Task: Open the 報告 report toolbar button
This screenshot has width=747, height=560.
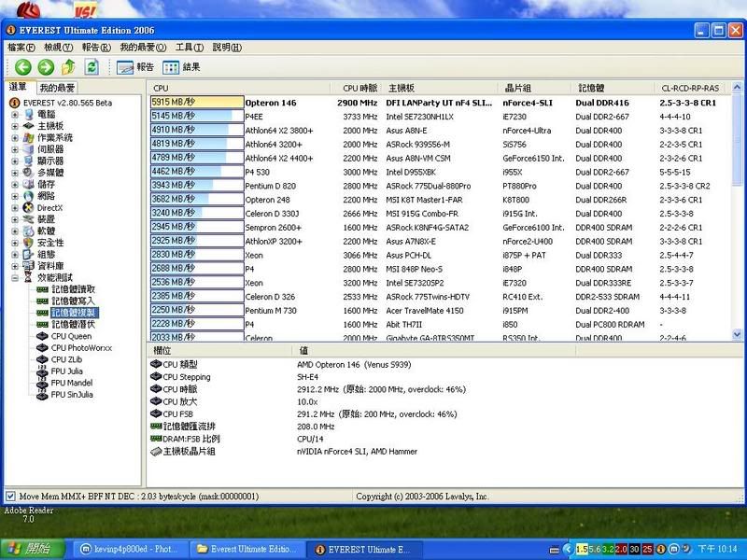Action: [135, 67]
